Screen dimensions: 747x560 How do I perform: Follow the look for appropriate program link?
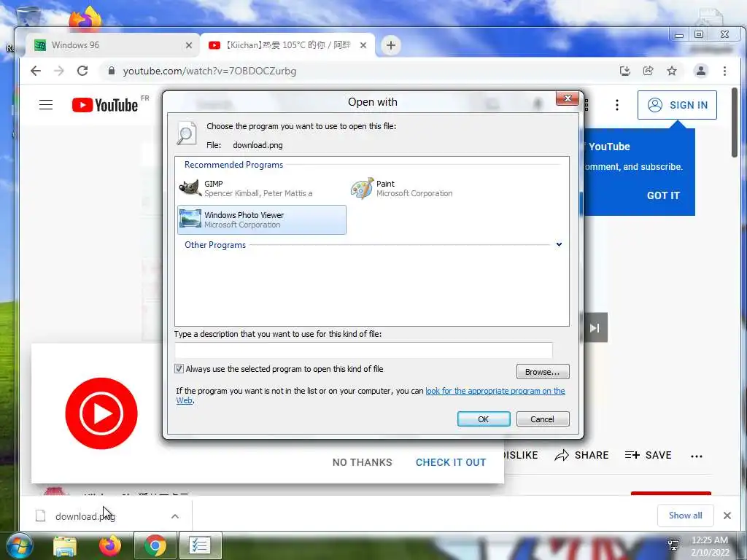[495, 391]
